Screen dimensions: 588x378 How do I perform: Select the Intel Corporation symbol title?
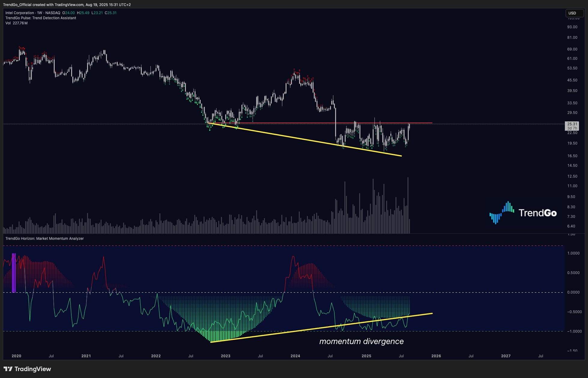20,13
